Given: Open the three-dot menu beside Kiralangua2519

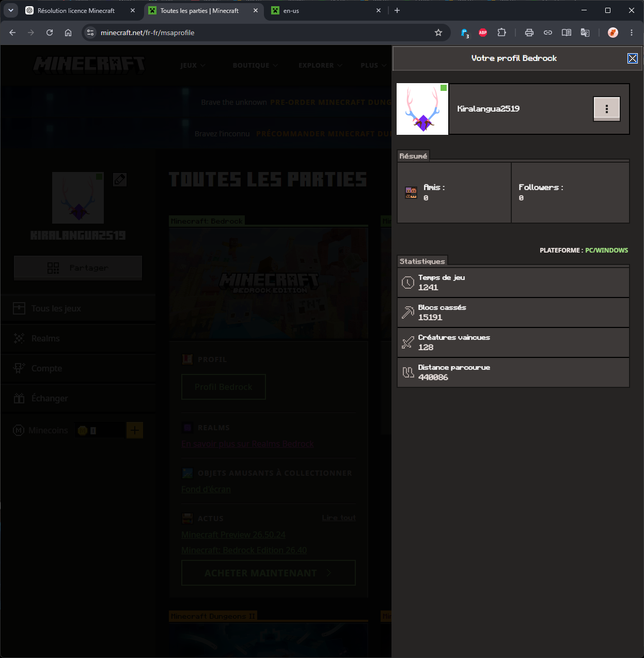Looking at the screenshot, I should tap(606, 109).
